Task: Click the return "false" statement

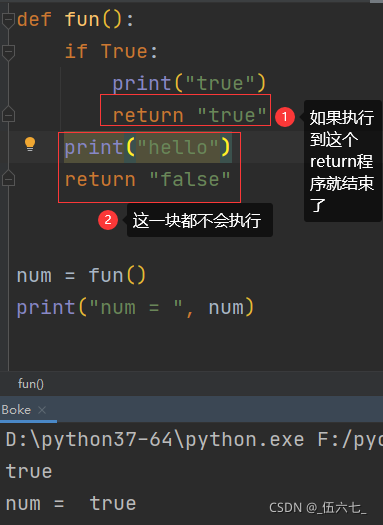Action: (147, 179)
